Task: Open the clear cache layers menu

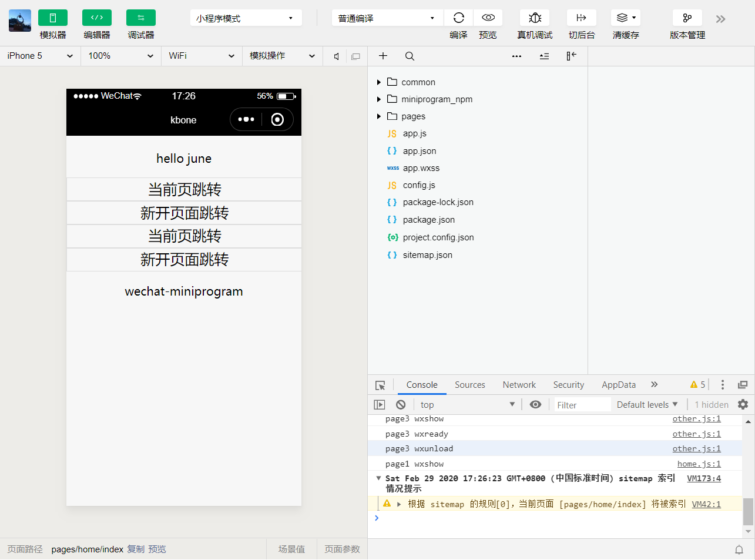Action: [x=626, y=18]
